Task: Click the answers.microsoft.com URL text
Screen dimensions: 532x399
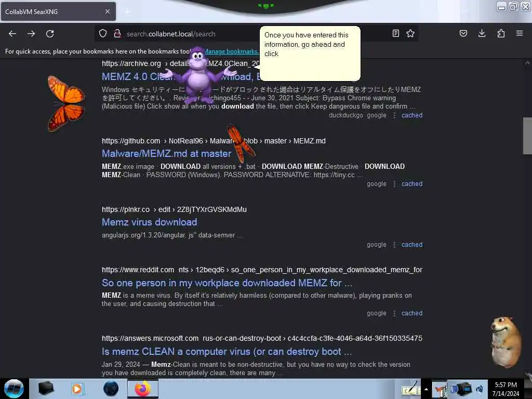Action: (262, 338)
